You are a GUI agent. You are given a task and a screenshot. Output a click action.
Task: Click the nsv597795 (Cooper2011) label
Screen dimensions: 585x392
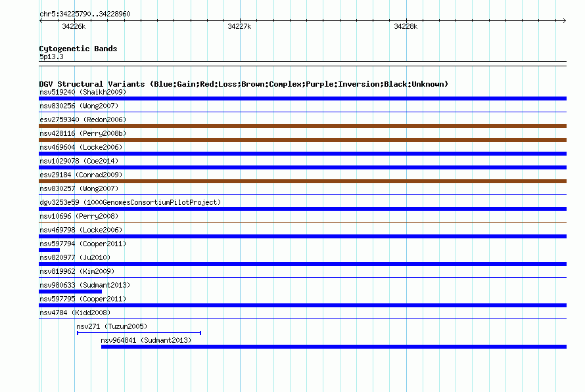(83, 299)
